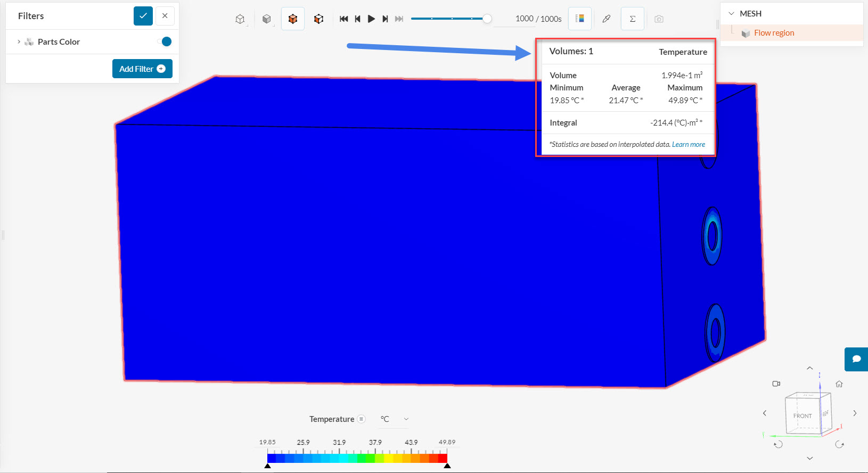Click the Temperature label in the legend

(332, 419)
